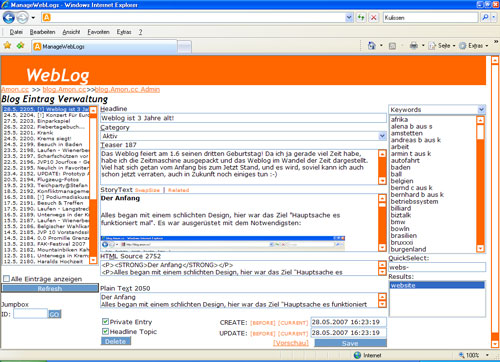Go back with the browser Back arrow
This screenshot has width=500, height=362.
point(9,17)
